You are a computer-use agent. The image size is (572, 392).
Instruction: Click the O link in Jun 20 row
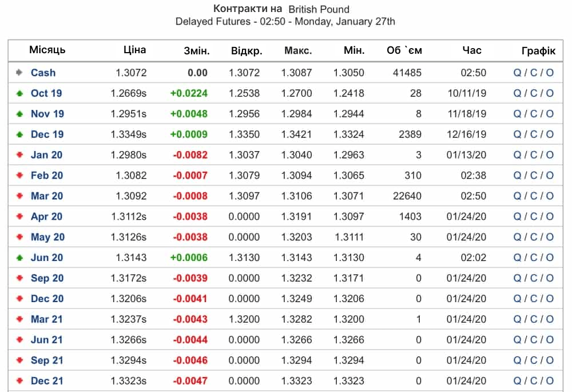click(550, 258)
